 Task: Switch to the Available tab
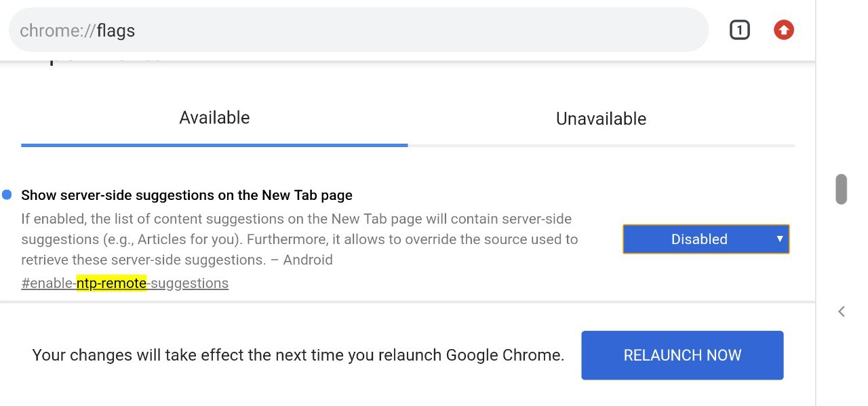click(x=214, y=118)
